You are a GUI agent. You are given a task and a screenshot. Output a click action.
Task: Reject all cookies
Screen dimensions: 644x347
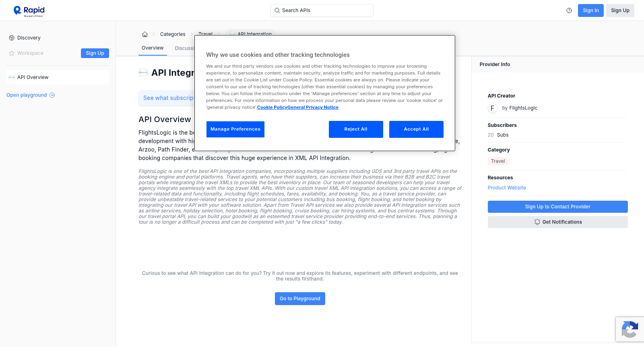click(x=356, y=129)
